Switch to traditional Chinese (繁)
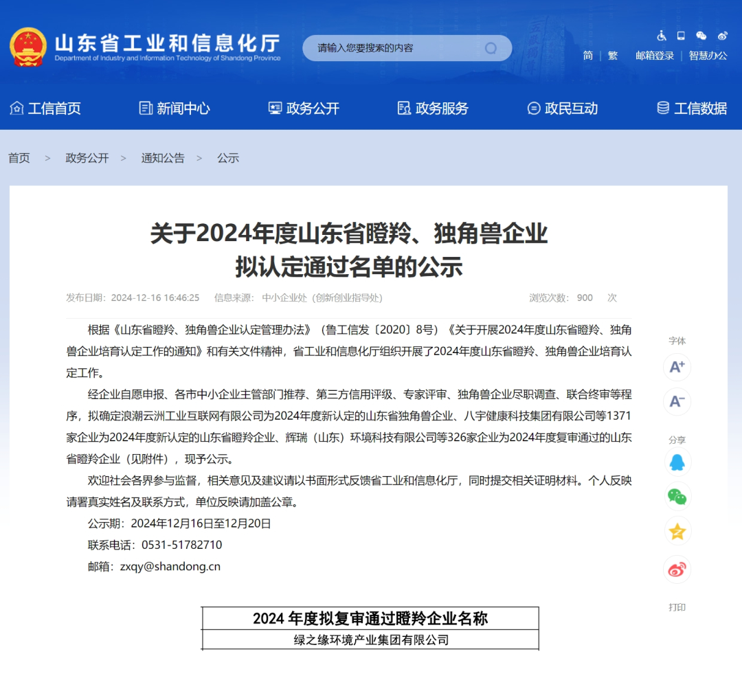The width and height of the screenshot is (742, 700). 613,56
